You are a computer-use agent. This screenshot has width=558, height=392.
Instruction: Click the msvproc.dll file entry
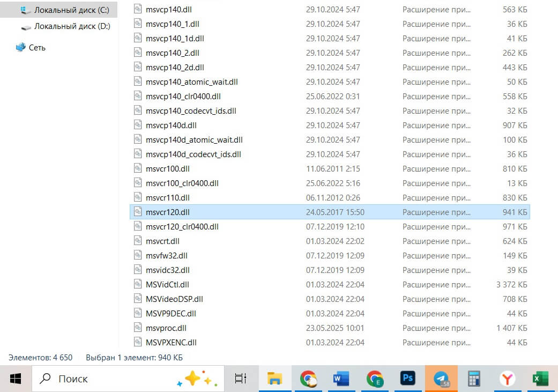(166, 328)
